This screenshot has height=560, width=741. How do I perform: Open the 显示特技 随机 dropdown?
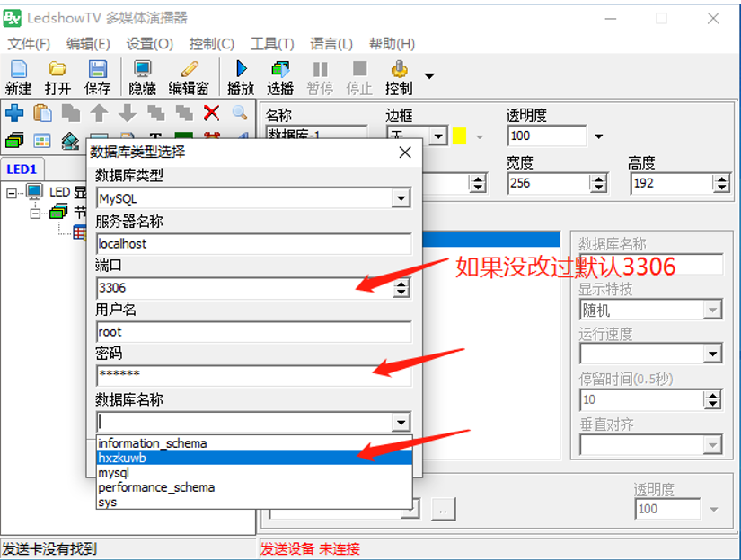[x=711, y=310]
